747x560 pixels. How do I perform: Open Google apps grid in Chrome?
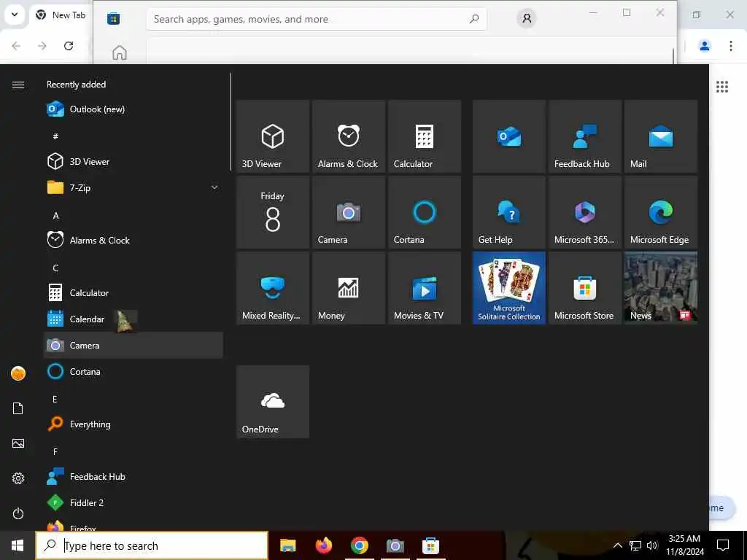pyautogui.click(x=722, y=87)
